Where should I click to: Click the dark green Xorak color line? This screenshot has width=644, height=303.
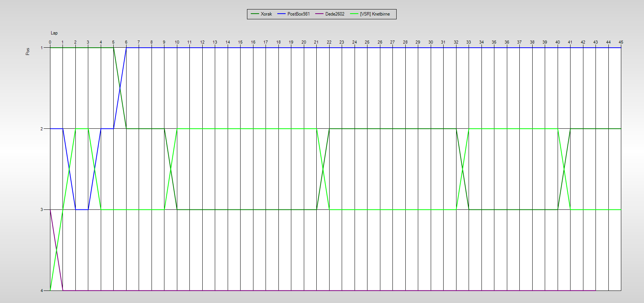[255, 14]
